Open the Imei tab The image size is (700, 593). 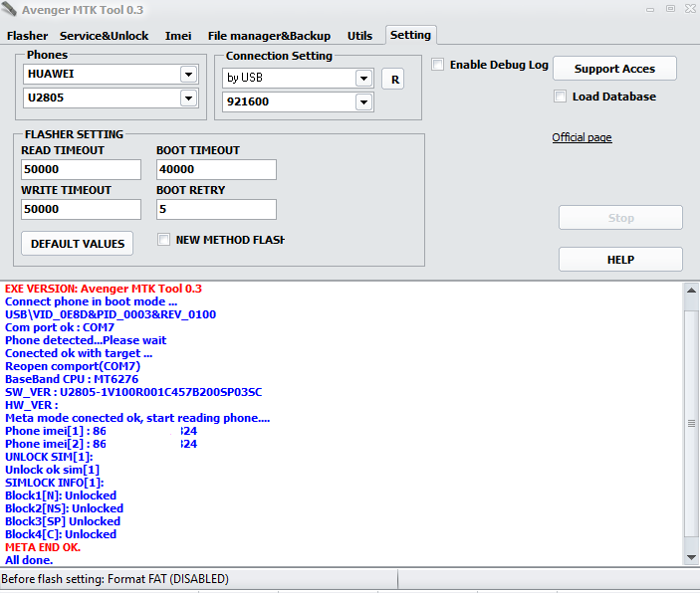click(178, 36)
